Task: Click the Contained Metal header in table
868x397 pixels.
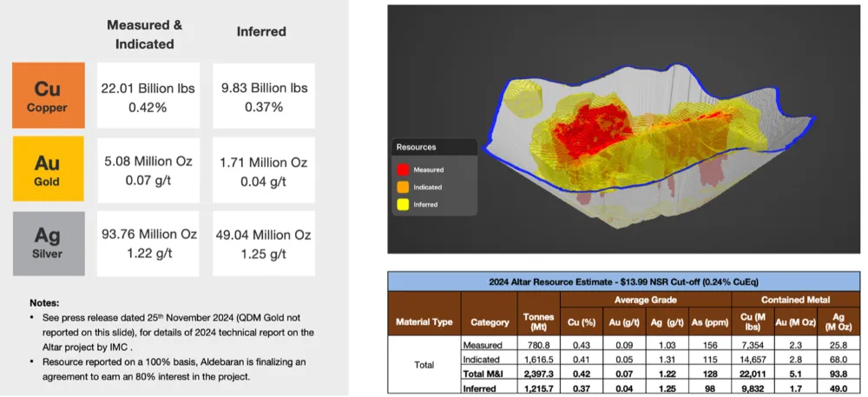Action: coord(795,300)
